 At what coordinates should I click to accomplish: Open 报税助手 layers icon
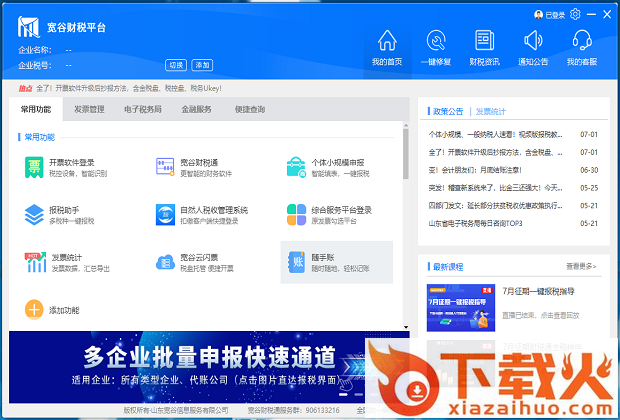(x=34, y=215)
